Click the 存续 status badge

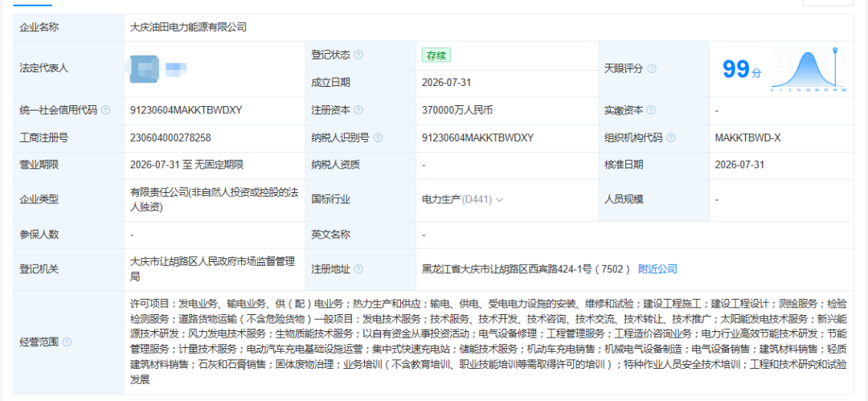[436, 55]
